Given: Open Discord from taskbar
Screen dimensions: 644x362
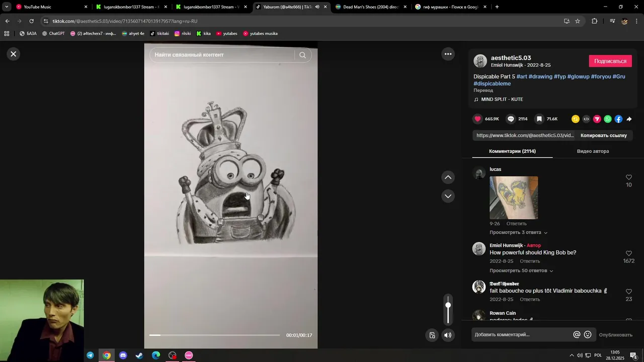Looking at the screenshot, I should coord(123,355).
